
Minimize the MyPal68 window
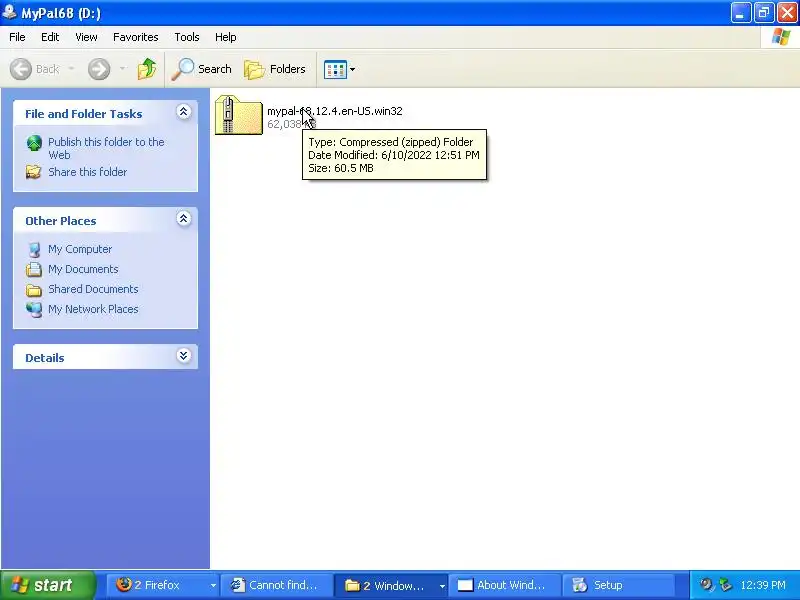point(740,13)
